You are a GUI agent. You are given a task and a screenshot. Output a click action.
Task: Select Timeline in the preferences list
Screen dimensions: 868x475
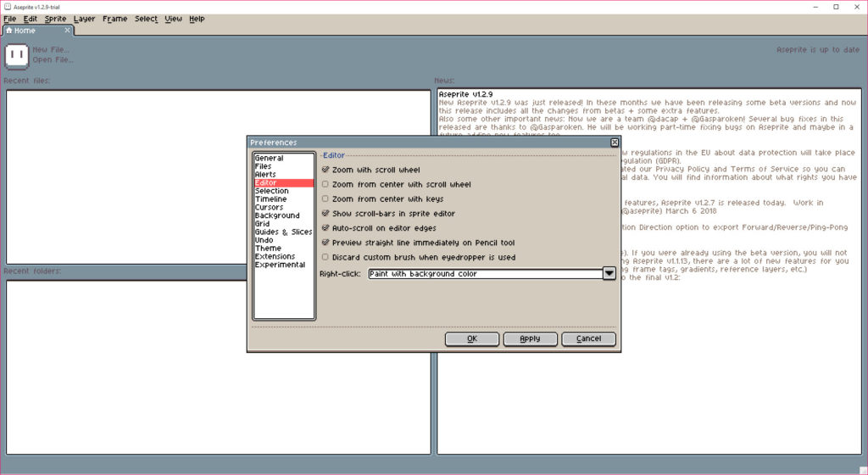pos(283,198)
